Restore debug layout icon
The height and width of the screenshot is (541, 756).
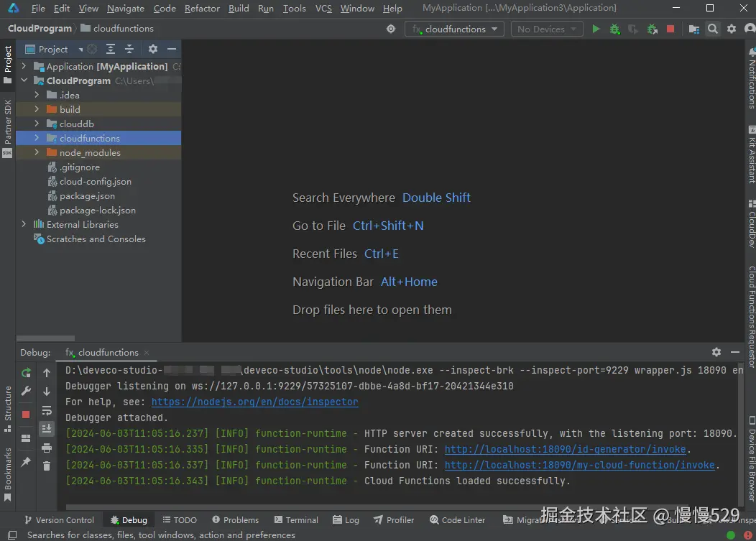tap(26, 438)
